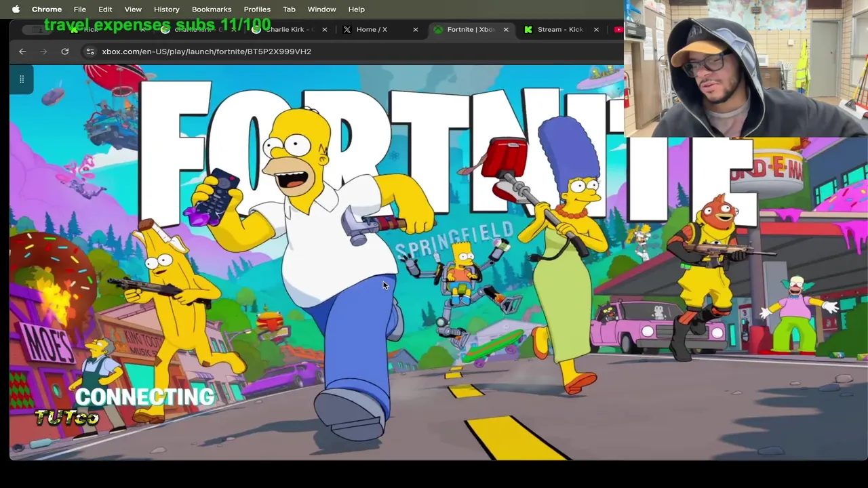Switch to the Stream - Kick tab
Image resolution: width=868 pixels, height=488 pixels.
(x=561, y=30)
